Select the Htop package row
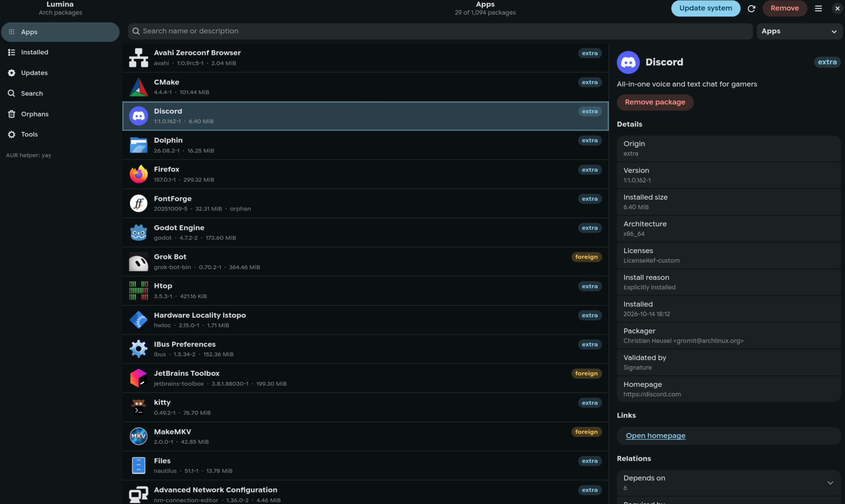 (x=365, y=291)
